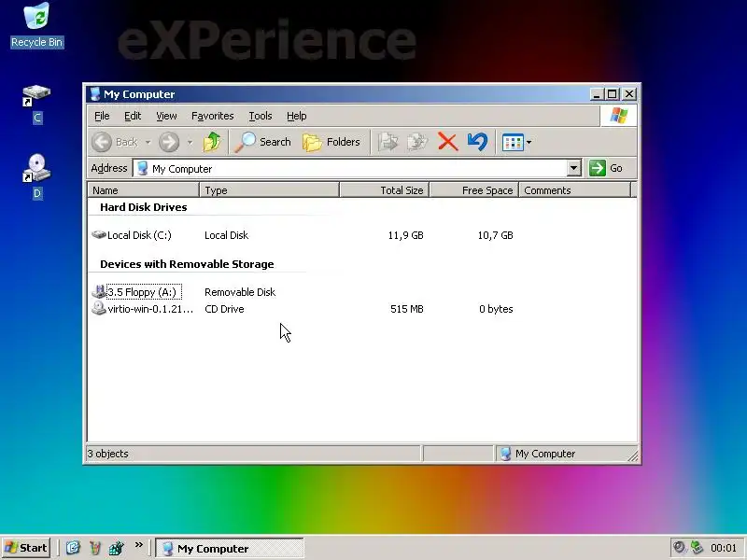Viewport: 747px width, 560px height.
Task: Click the first Quick Launch icon
Action: 73,548
